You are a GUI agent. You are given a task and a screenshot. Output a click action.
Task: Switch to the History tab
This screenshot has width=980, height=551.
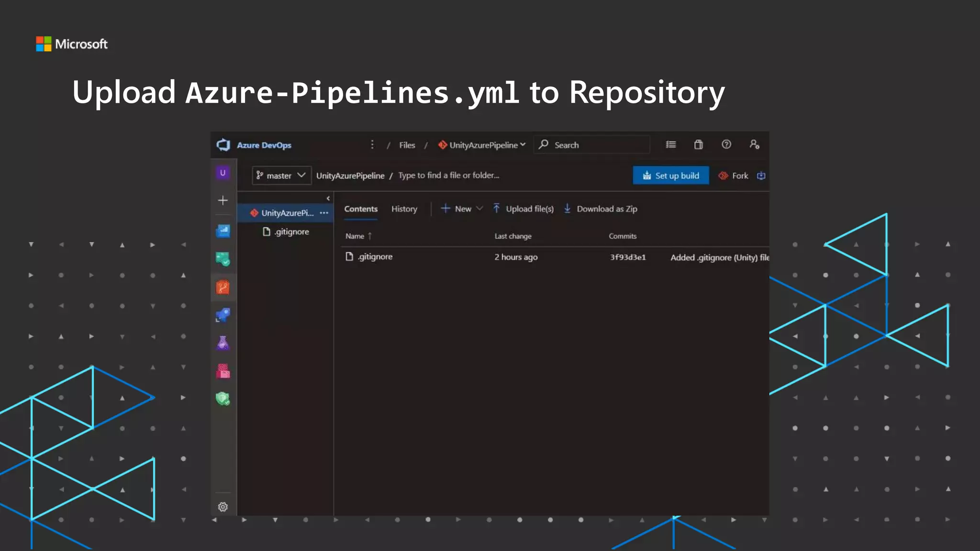(x=404, y=209)
